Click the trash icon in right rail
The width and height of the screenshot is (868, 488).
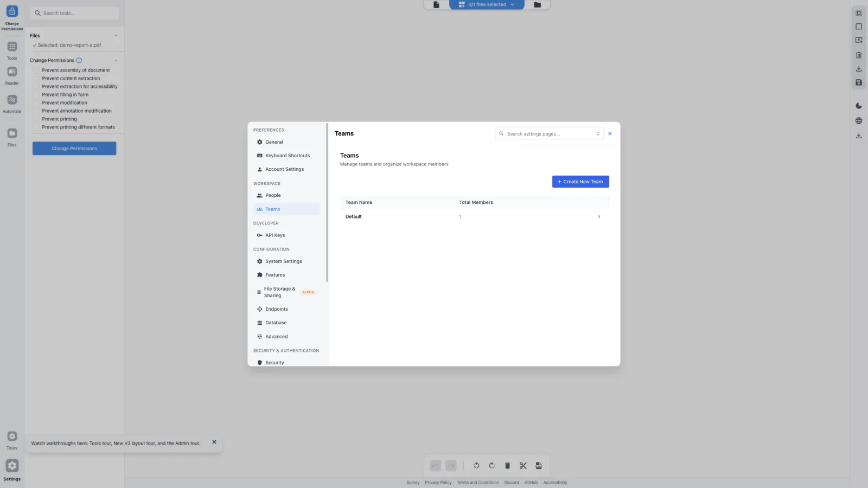[859, 55]
